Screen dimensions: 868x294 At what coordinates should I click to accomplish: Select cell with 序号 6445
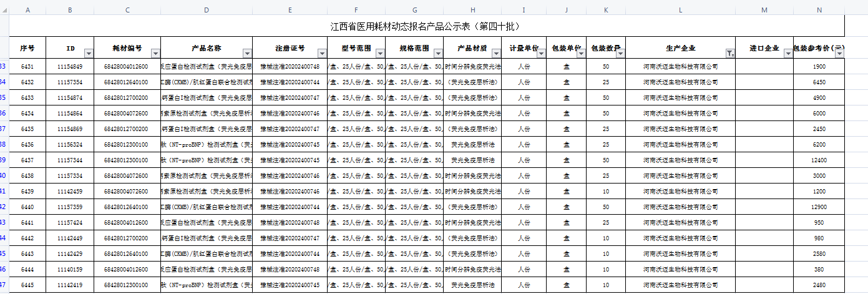(x=27, y=285)
